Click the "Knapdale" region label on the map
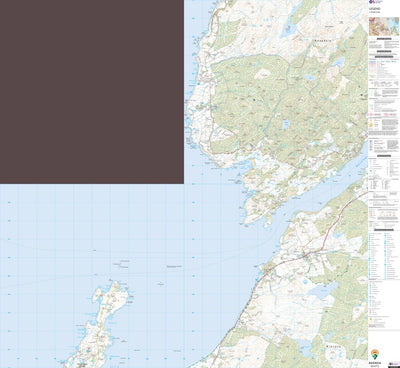400x368 pixels. point(324,41)
